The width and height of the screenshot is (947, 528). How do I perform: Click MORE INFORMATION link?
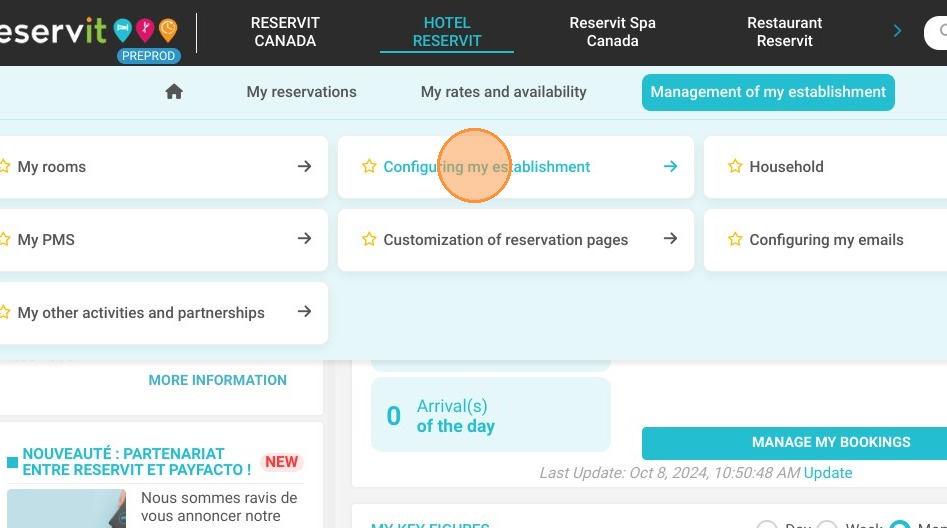coord(217,380)
